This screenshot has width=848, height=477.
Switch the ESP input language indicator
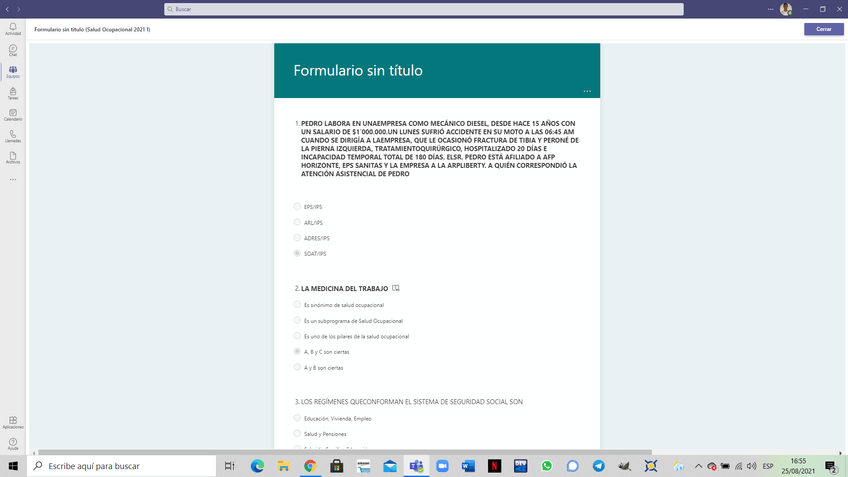768,466
